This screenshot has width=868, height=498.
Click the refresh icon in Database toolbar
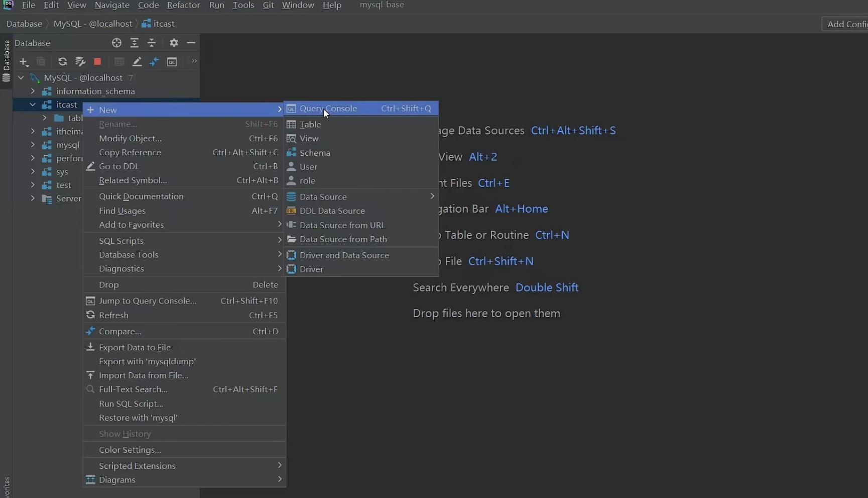[x=62, y=62]
